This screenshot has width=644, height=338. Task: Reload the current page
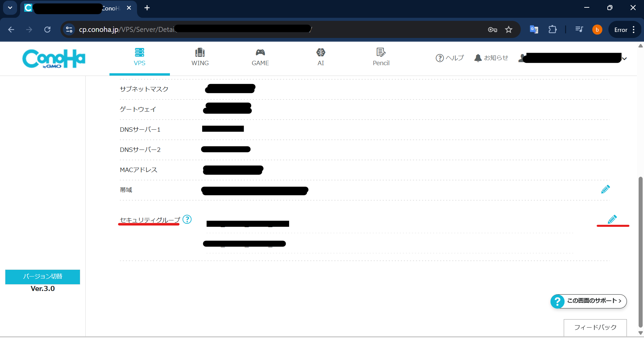(x=47, y=30)
